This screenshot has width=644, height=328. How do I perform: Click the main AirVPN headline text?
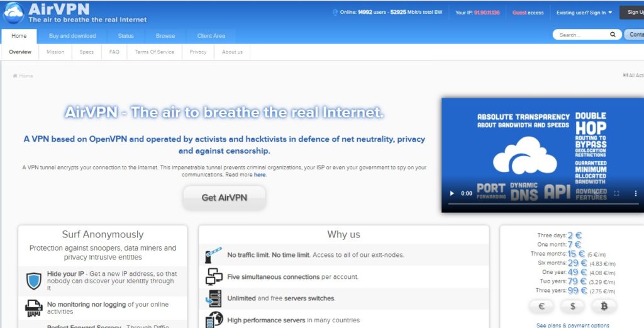click(x=225, y=112)
